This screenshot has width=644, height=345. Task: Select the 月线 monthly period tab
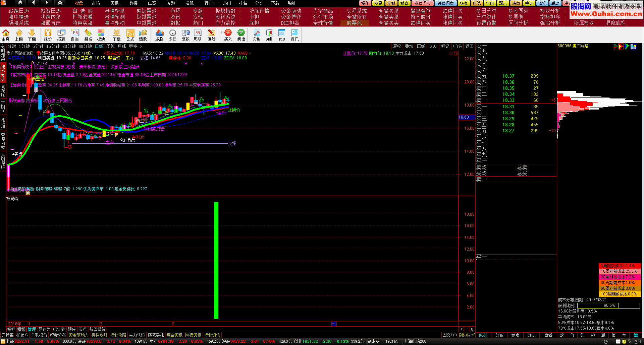point(122,47)
